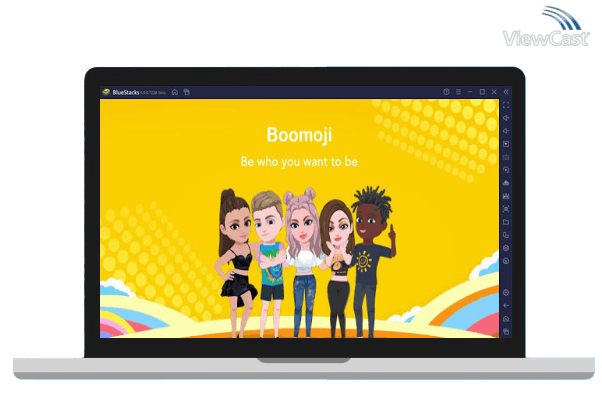Viewport: 602px width, 414px height.
Task: Open the BlueStacks help icon
Action: pyautogui.click(x=446, y=92)
